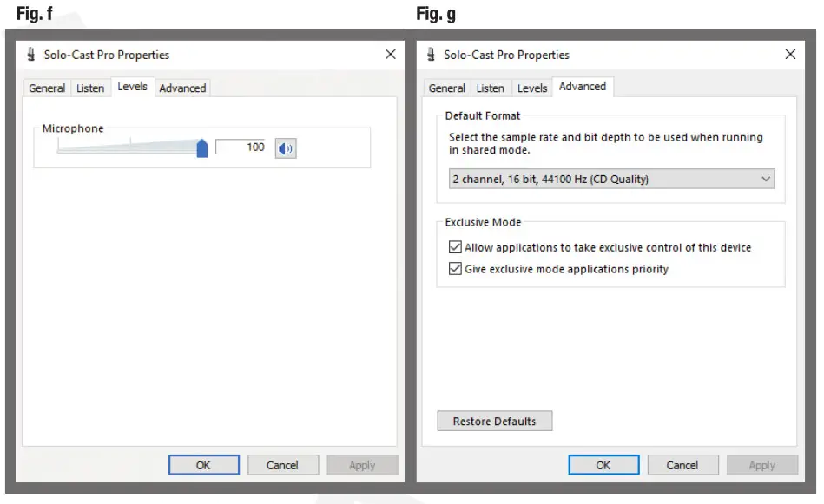Cancel the Advanced properties dialog

(682, 465)
